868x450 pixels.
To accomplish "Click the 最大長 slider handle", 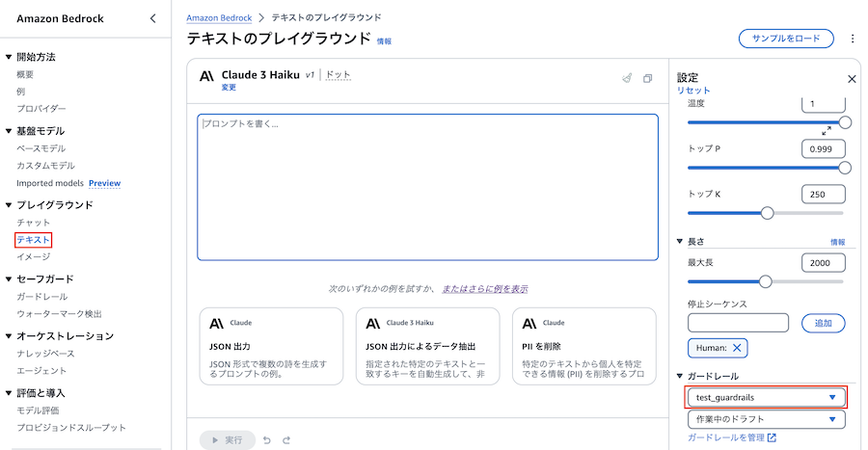I will [766, 282].
